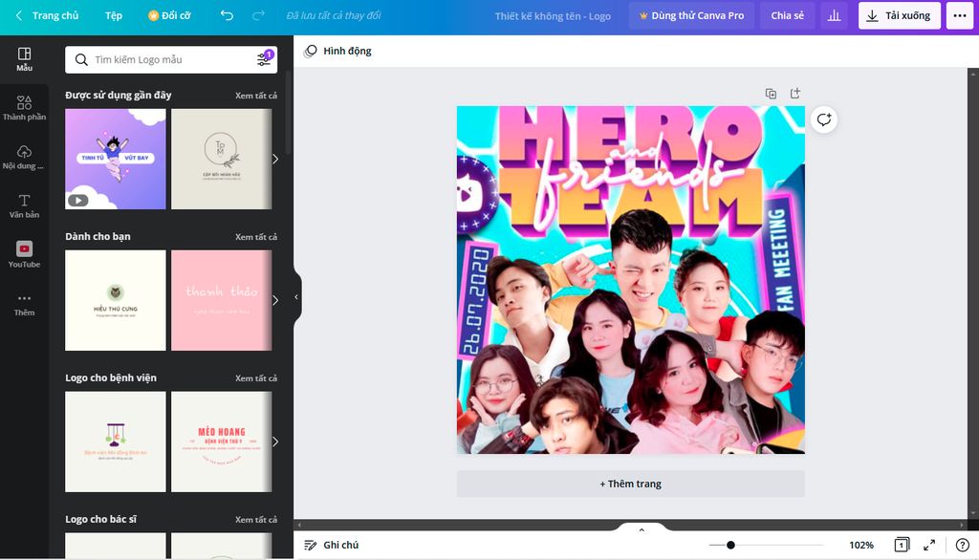Click Trang chủ home menu
The image size is (979, 560).
tap(55, 15)
